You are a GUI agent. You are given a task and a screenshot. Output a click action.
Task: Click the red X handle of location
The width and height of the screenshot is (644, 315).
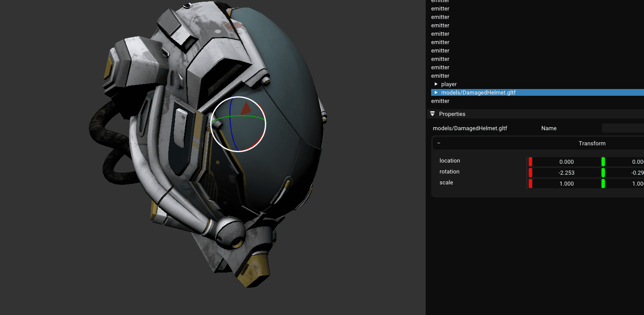530,162
